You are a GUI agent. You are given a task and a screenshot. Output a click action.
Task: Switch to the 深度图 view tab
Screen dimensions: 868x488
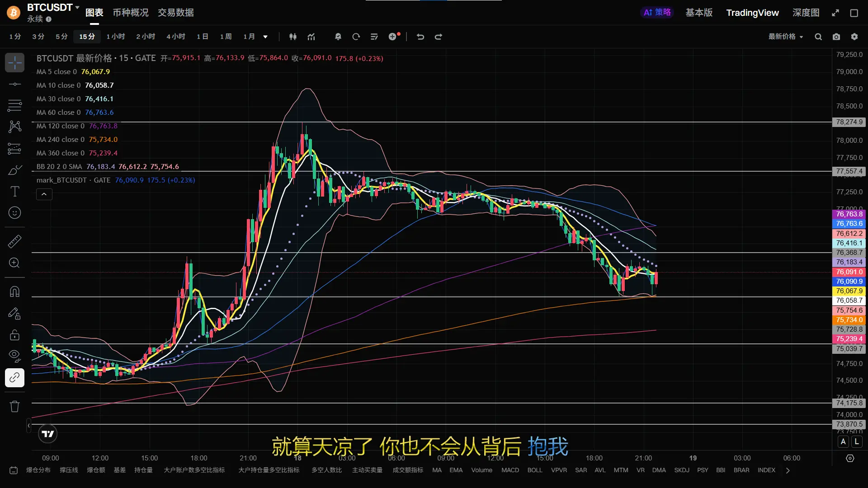(x=806, y=13)
